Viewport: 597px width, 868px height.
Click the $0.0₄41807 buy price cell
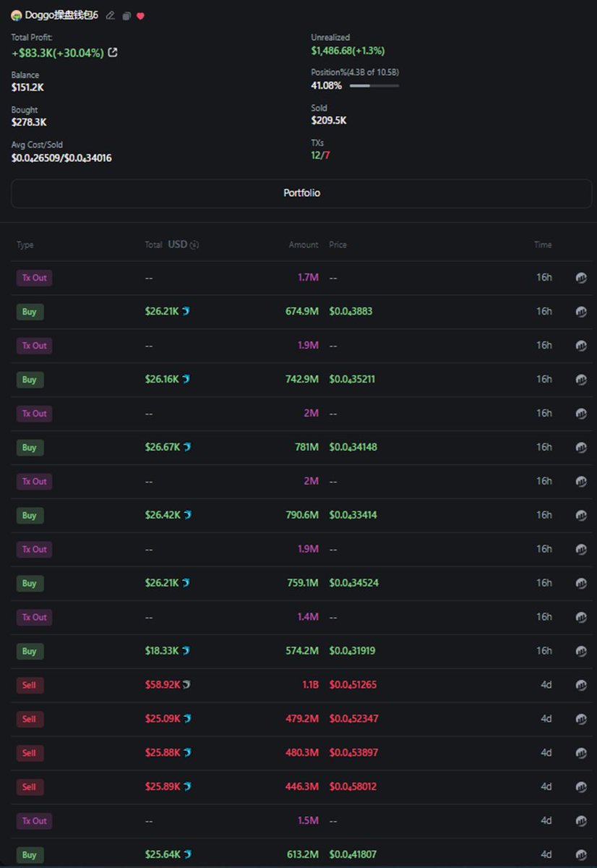(x=353, y=855)
